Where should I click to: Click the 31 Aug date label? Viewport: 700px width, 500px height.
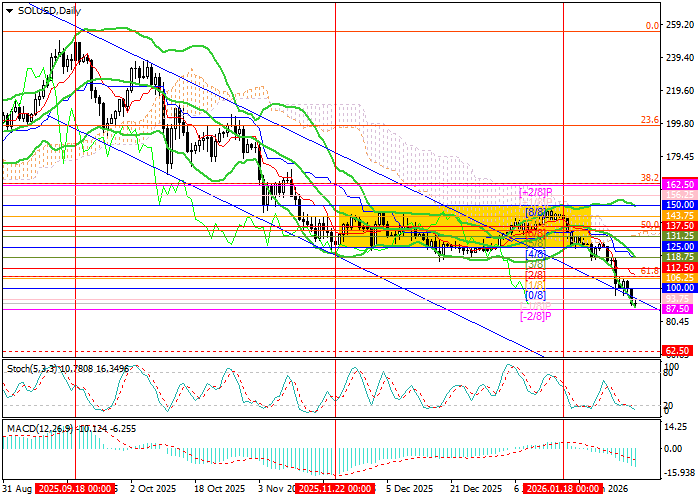(x=17, y=489)
